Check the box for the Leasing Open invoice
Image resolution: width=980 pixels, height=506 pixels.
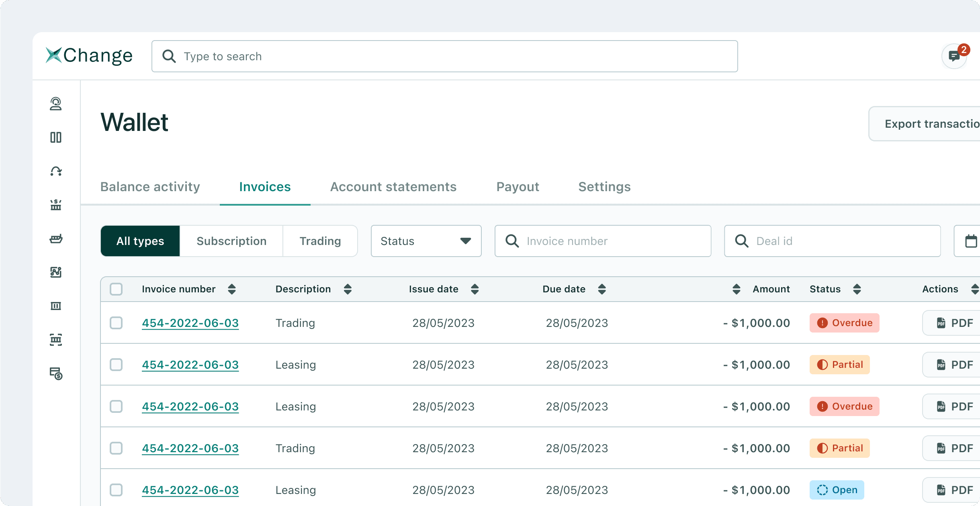click(116, 490)
